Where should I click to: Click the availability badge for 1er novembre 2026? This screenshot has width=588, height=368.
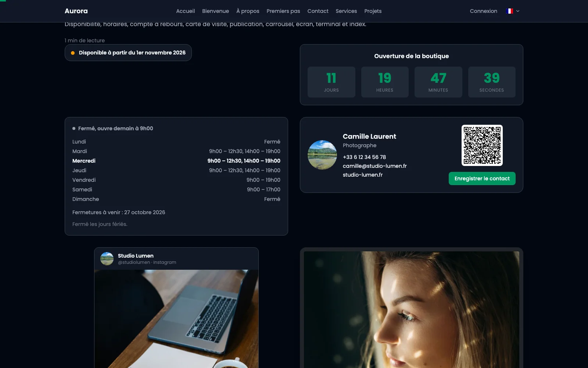point(128,53)
